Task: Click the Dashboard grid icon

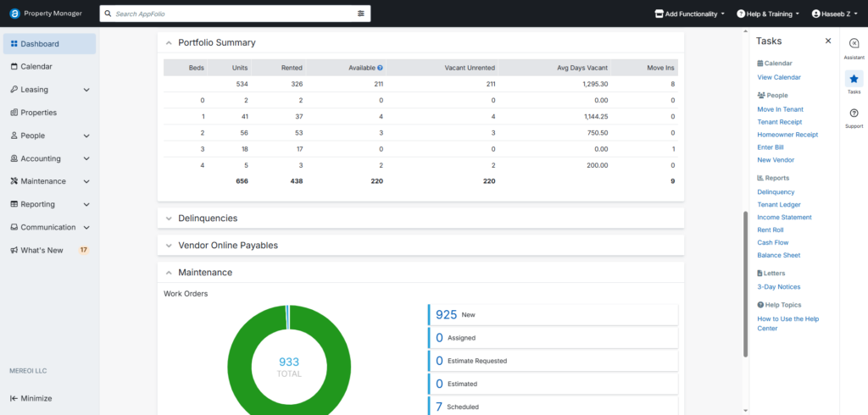Action: point(14,44)
